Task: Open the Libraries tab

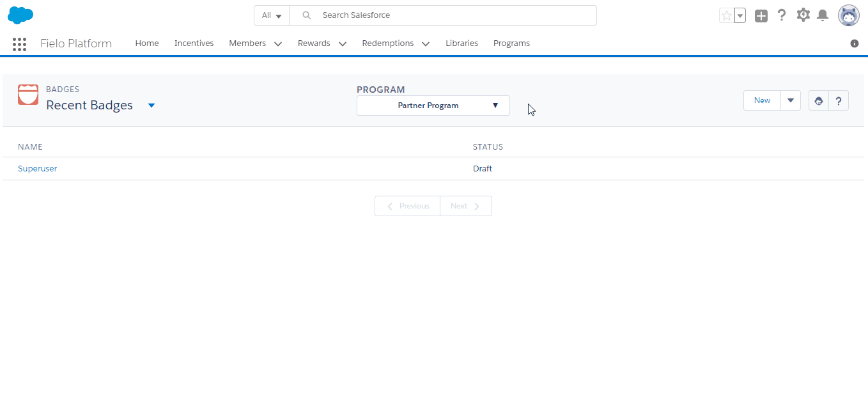Action: [x=461, y=43]
